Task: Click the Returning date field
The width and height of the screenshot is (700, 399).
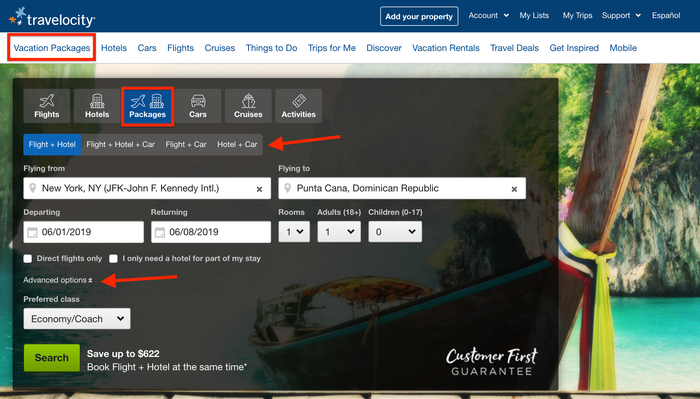Action: point(211,232)
